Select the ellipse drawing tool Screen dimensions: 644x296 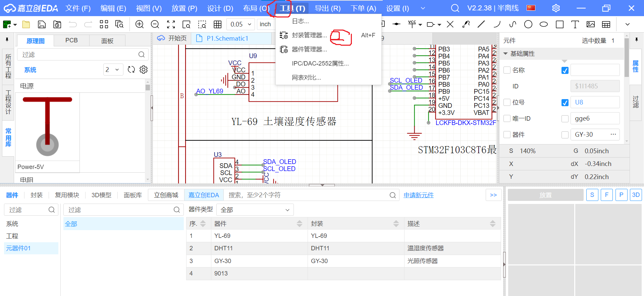544,24
